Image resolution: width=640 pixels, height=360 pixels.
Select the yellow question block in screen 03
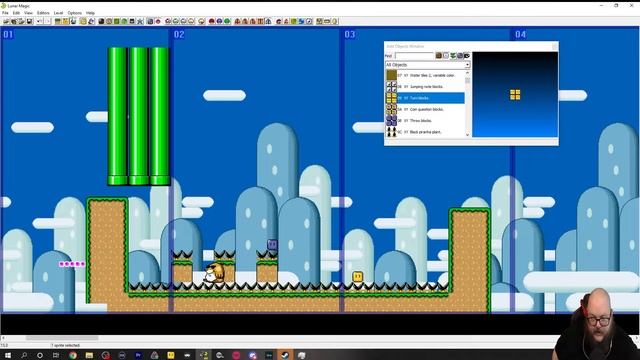tap(358, 277)
